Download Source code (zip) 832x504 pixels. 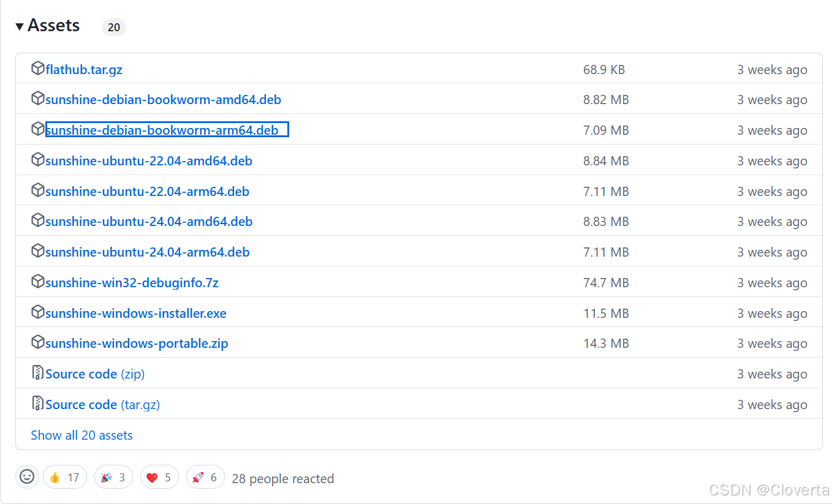95,374
